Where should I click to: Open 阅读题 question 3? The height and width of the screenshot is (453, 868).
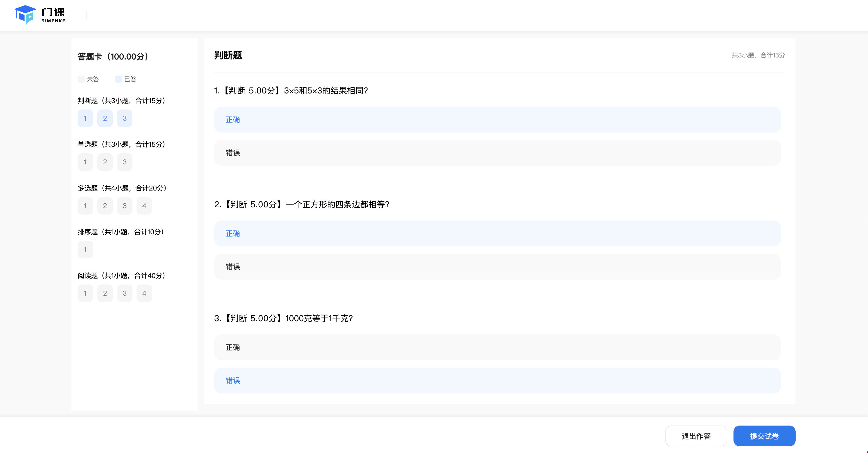point(124,293)
